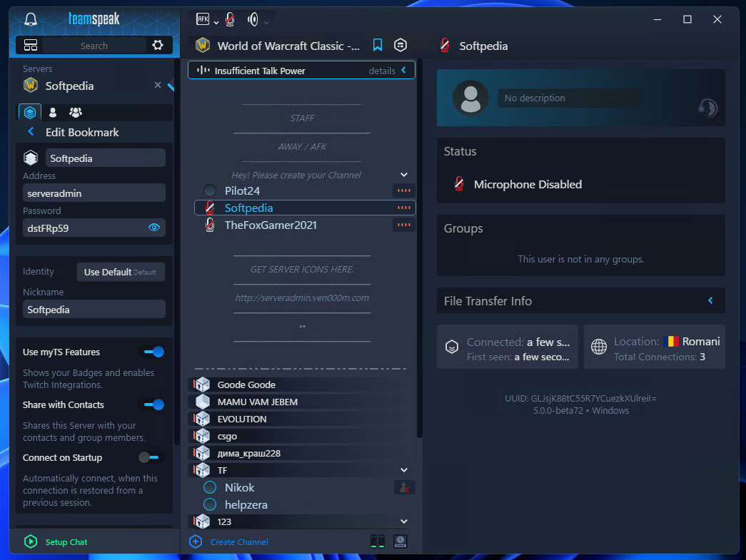Hide the password with the eye icon

coord(153,228)
